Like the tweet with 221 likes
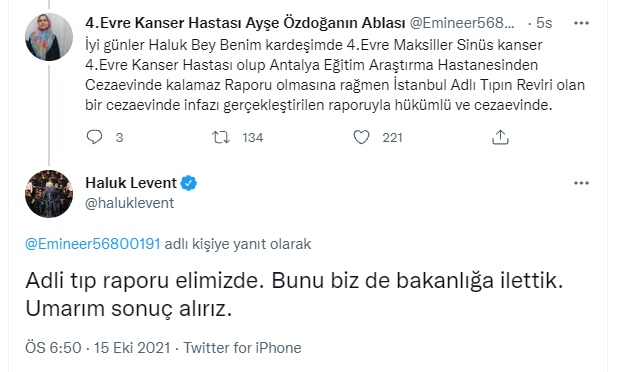 coord(361,137)
